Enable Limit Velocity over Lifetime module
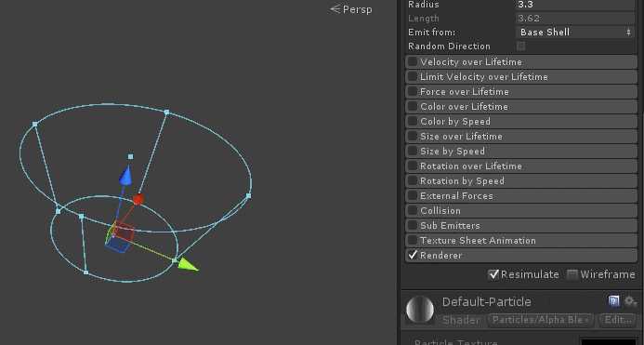Image resolution: width=644 pixels, height=345 pixels. click(x=412, y=77)
